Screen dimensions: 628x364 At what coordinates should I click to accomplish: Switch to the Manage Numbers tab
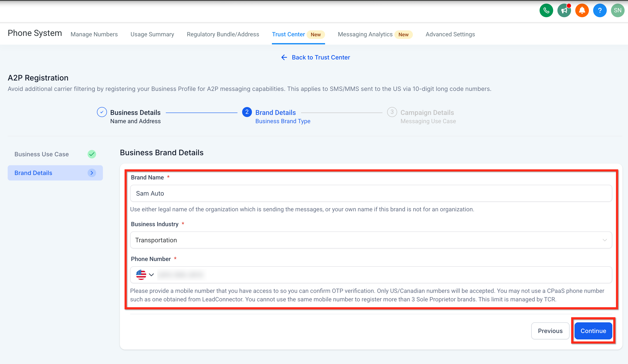pos(94,34)
